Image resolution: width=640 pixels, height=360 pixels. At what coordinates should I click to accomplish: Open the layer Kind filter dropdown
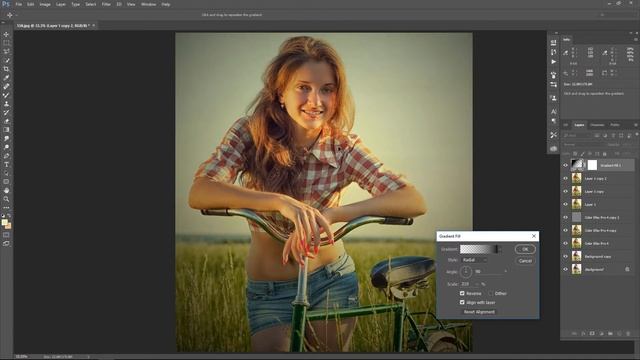577,136
